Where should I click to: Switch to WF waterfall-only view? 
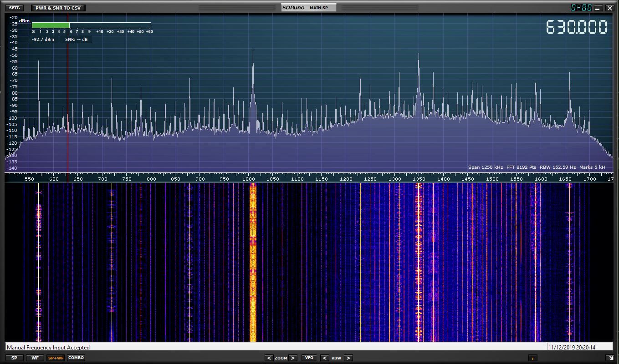click(35, 358)
